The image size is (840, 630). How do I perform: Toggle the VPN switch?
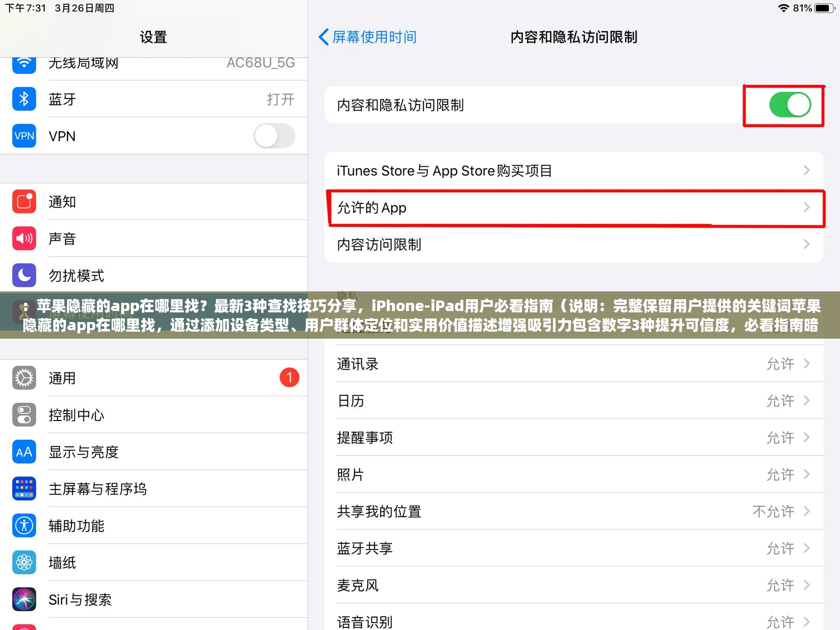[x=274, y=136]
